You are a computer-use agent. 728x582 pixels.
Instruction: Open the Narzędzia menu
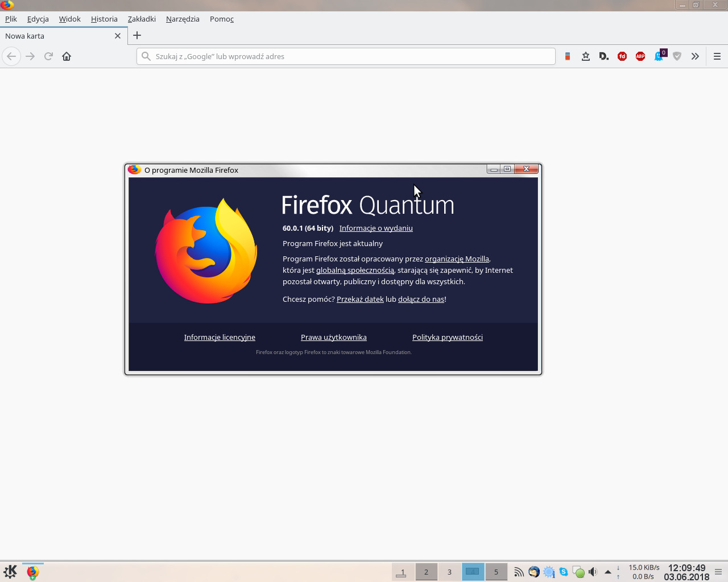[183, 19]
